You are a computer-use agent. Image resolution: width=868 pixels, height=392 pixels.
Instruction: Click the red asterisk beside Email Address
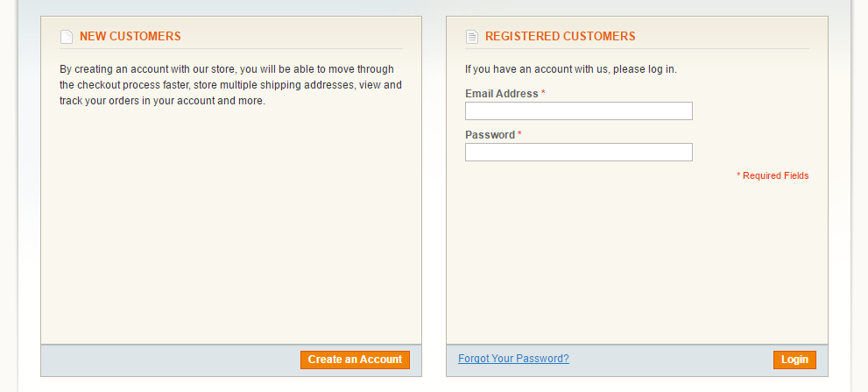(543, 94)
